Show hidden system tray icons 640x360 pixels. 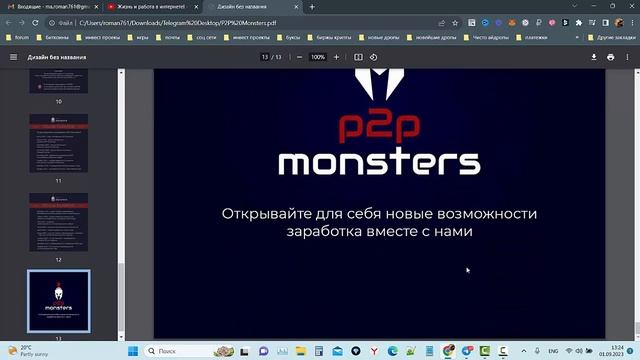[524, 351]
